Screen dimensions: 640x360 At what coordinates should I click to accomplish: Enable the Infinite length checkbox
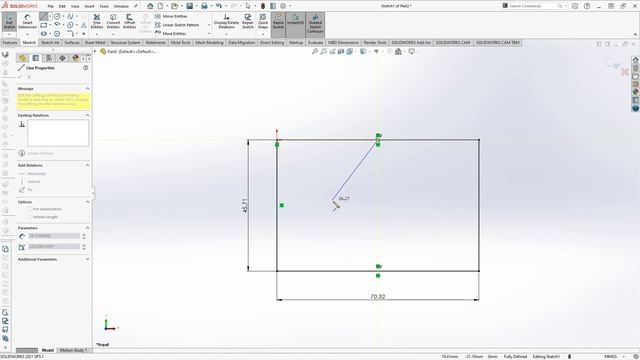pos(29,217)
